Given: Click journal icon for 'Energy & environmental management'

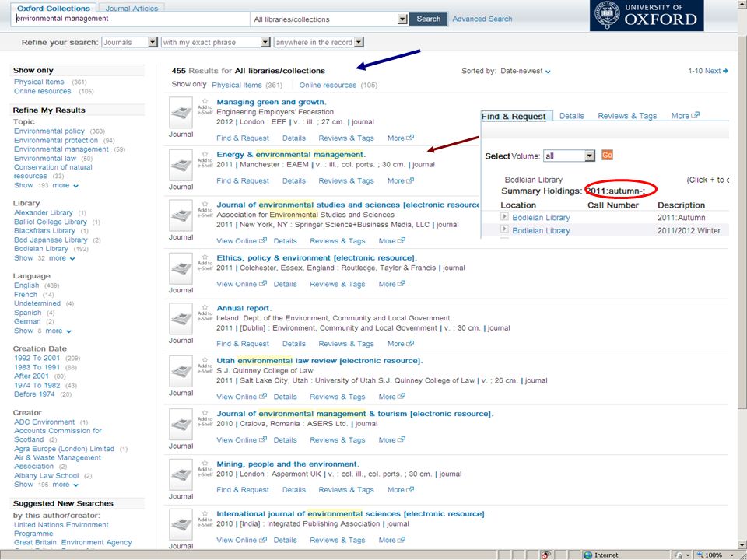Looking at the screenshot, I should point(181,165).
